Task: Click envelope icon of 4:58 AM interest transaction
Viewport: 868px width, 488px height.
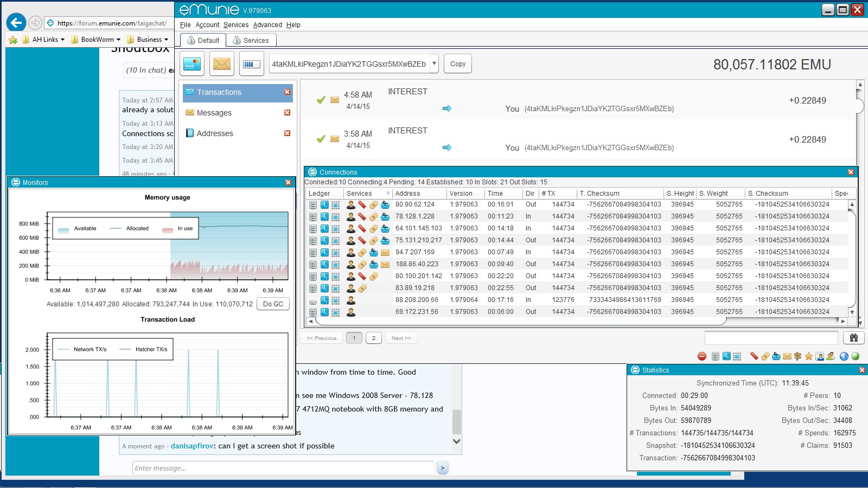Action: tap(335, 100)
